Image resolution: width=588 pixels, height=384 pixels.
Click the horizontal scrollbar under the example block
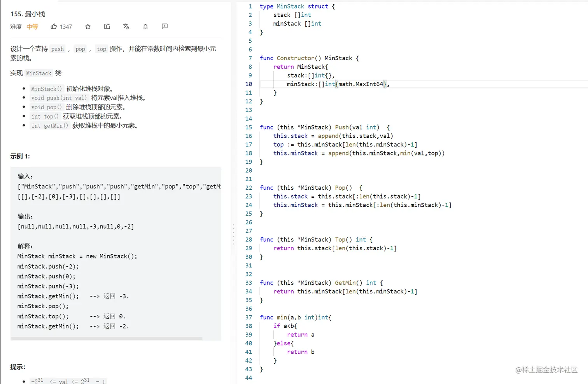click(x=107, y=339)
